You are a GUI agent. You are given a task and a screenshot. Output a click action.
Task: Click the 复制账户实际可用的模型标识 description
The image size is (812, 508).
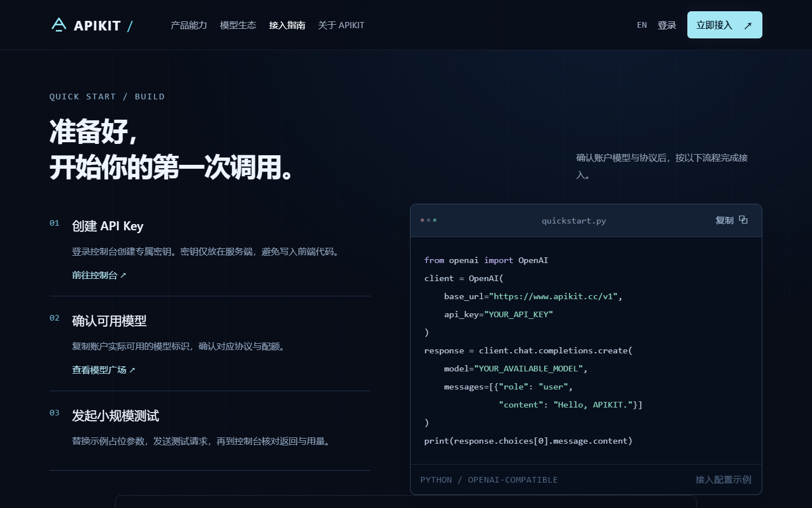point(180,347)
